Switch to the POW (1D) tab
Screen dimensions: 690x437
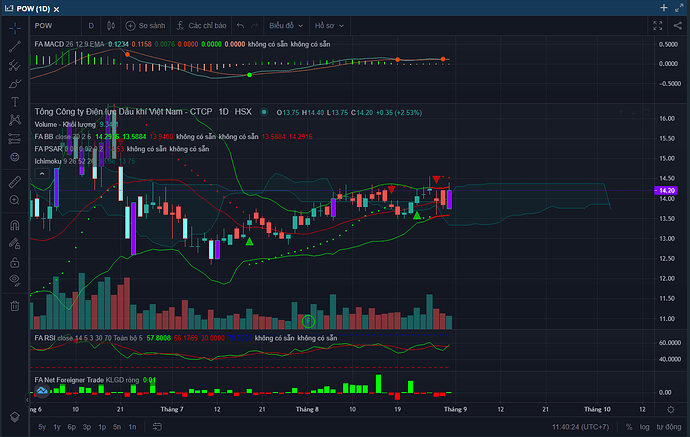coord(42,8)
